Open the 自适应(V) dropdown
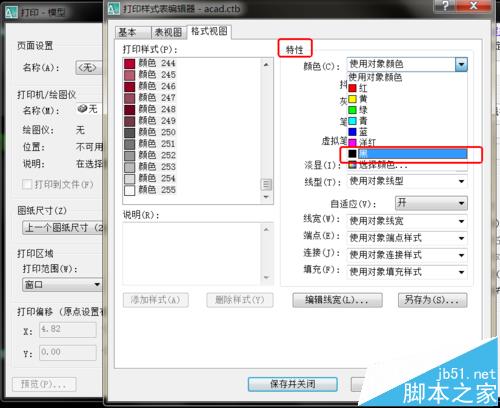Screen dimensions: 500x408 coord(431,203)
